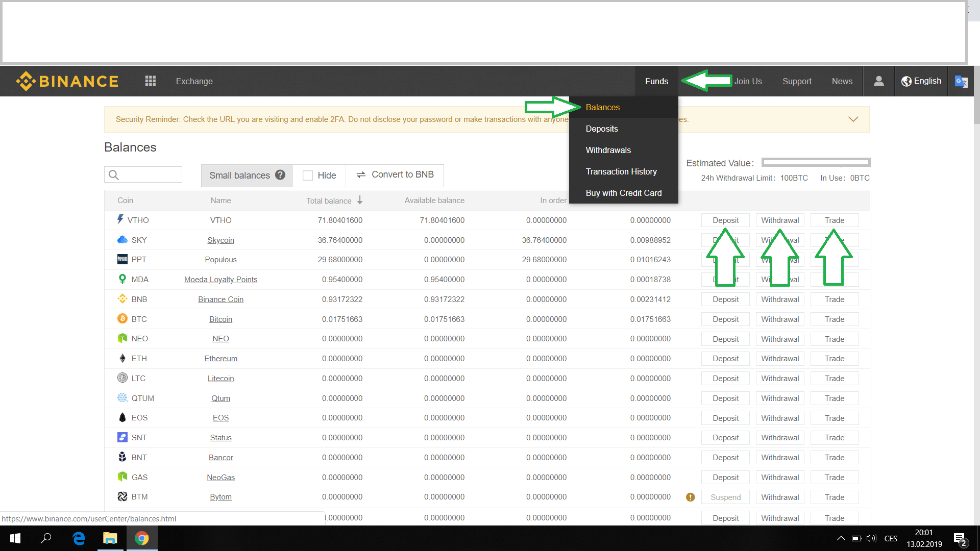Open the apps grid menu icon

[150, 81]
